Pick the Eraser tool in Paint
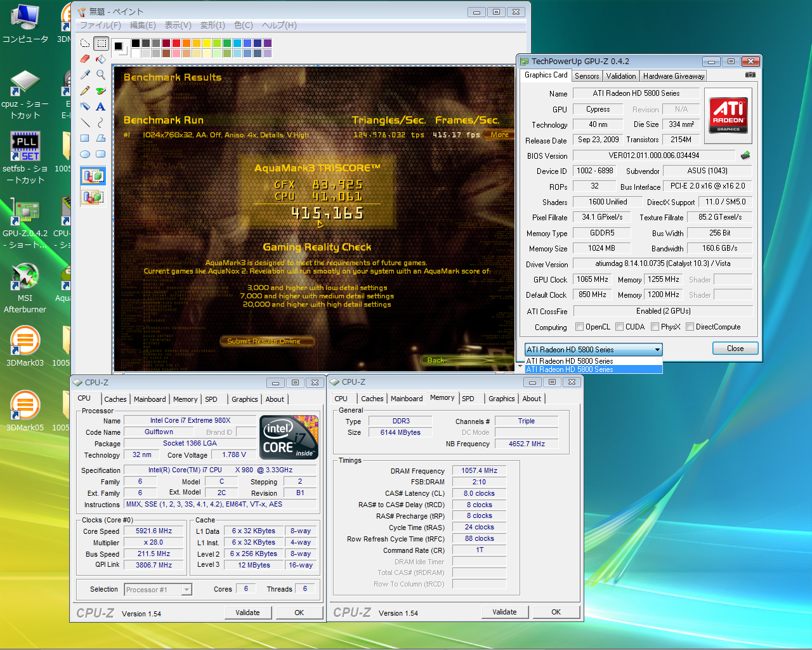 (x=85, y=59)
